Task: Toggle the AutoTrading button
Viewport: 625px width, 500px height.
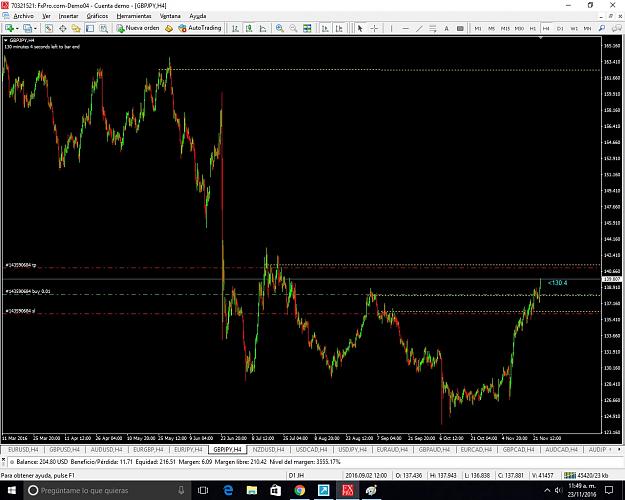Action: point(200,28)
